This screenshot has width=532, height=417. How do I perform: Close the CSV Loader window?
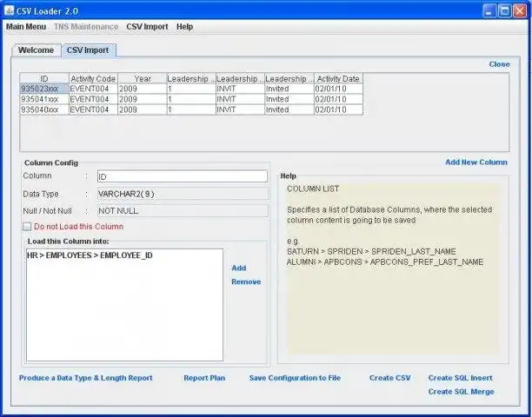(520, 10)
